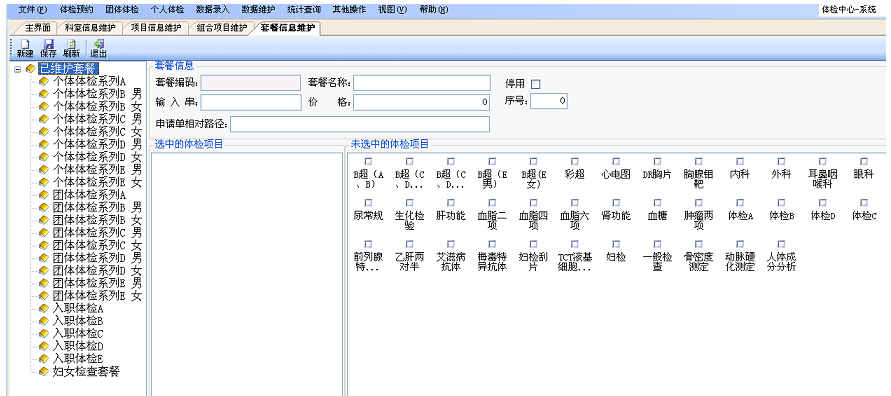Open the 帮助(H) menu

coord(434,10)
